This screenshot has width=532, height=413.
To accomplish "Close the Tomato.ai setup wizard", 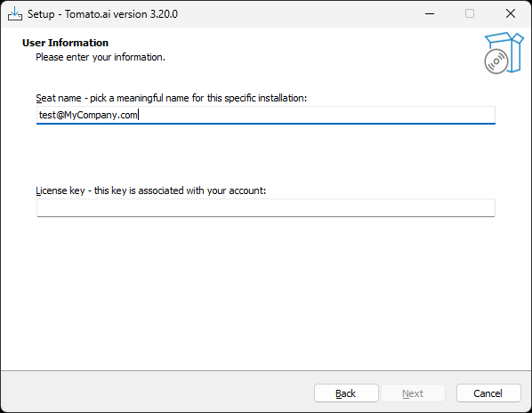I will coord(511,14).
